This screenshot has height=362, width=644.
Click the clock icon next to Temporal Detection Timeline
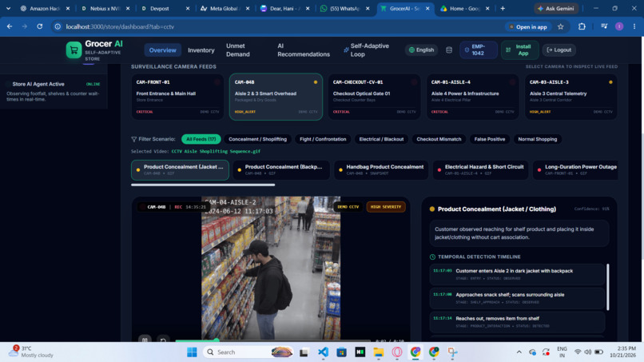click(x=432, y=257)
